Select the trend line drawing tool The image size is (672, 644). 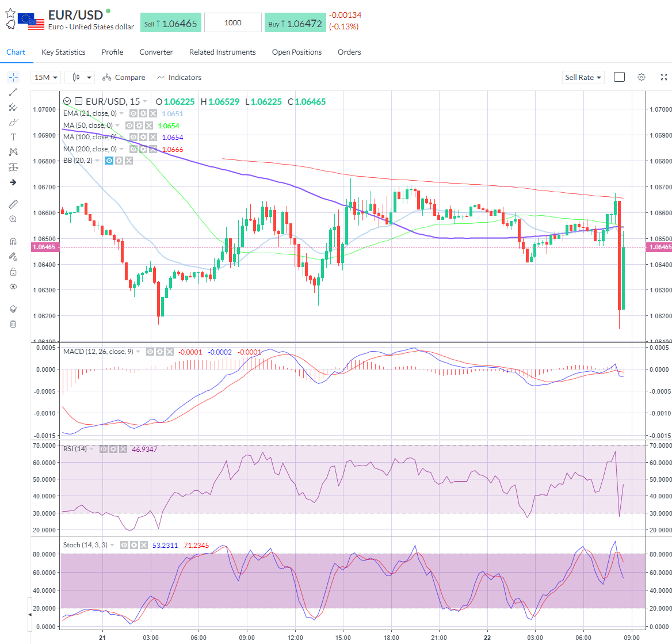coord(13,92)
